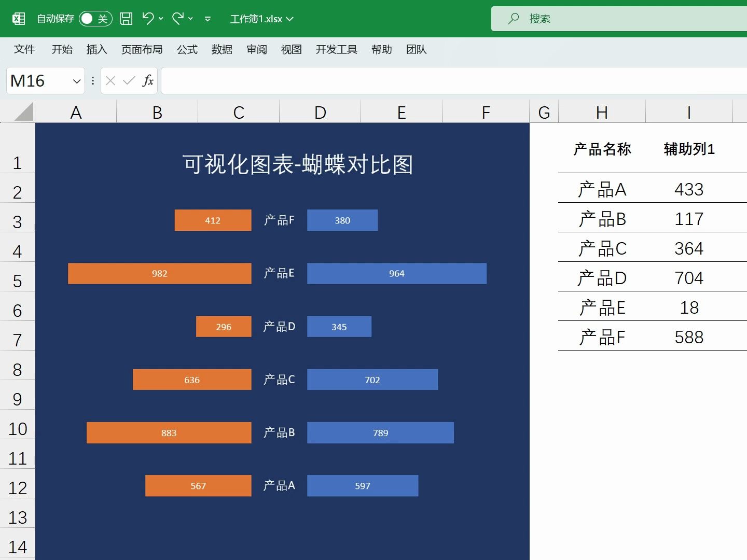Click the orange bar labeled 982
Screen dimensions: 747x560
point(160,273)
